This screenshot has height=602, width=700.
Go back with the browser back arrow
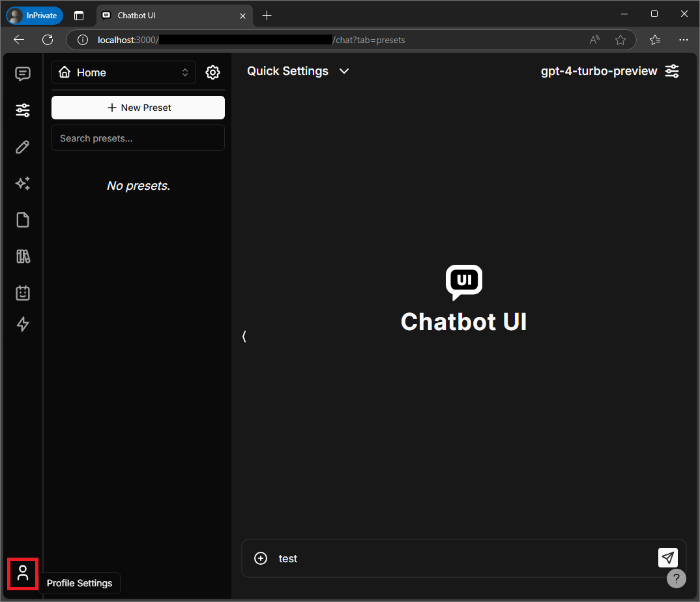tap(19, 40)
